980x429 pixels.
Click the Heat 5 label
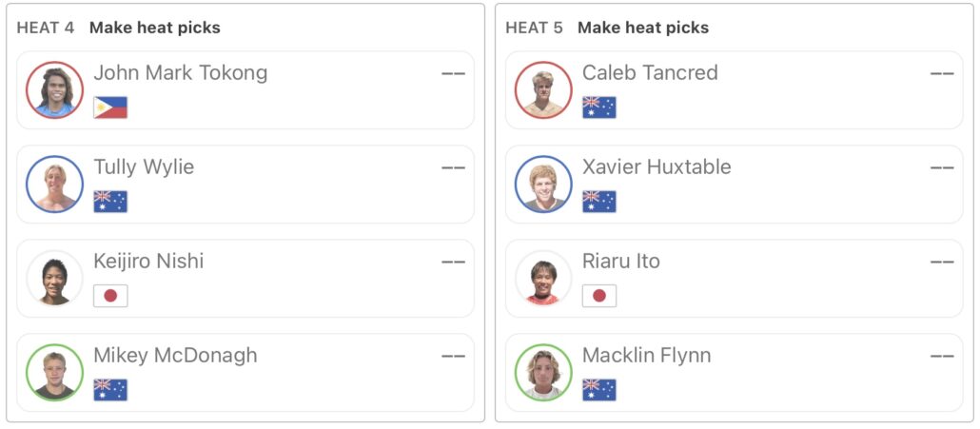534,28
